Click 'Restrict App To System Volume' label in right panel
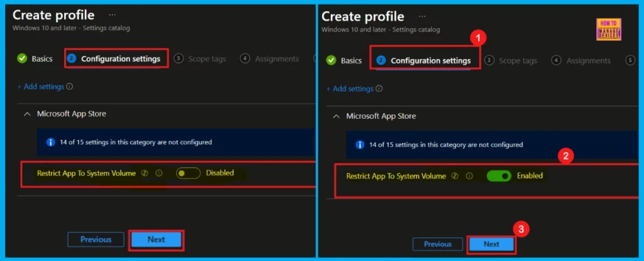 click(x=396, y=176)
